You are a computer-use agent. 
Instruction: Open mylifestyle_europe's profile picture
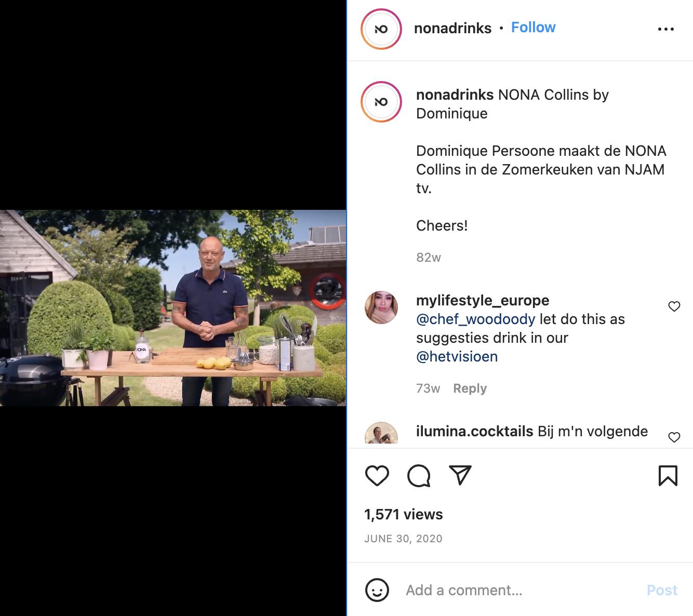pos(381,307)
